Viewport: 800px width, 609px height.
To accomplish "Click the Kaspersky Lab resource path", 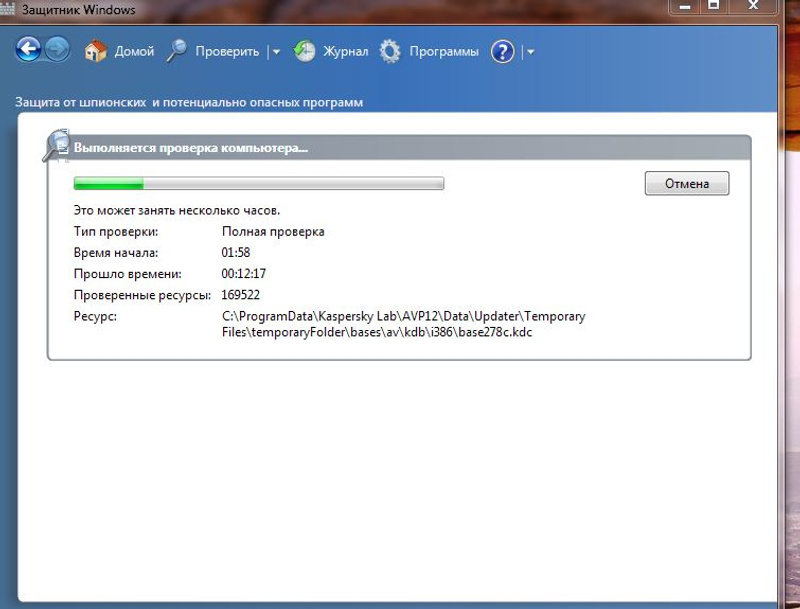I will pyautogui.click(x=404, y=324).
